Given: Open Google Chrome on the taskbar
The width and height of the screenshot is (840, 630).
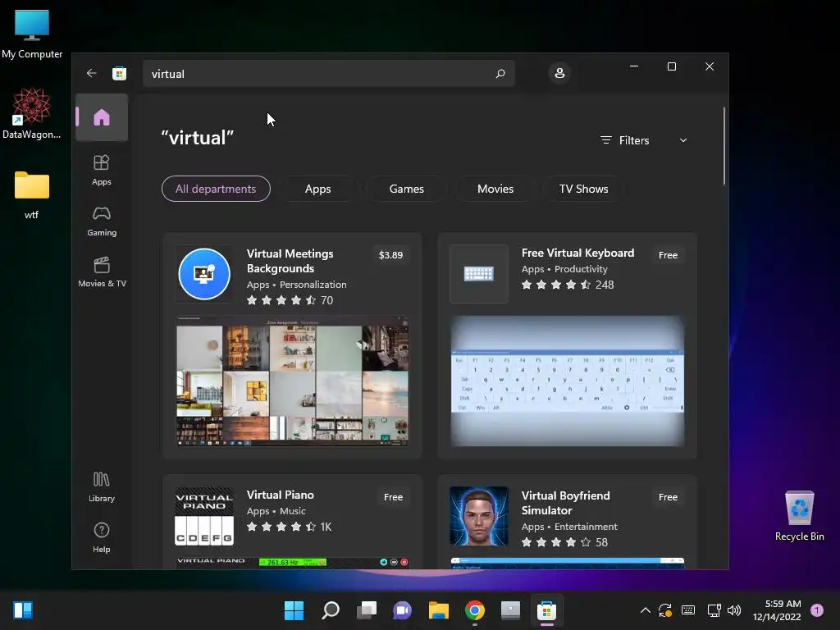Looking at the screenshot, I should 475,610.
